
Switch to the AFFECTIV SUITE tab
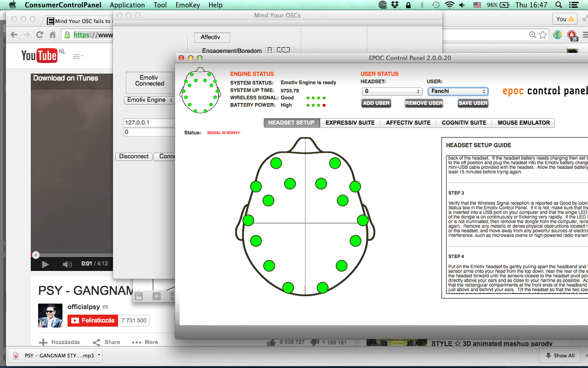[408, 123]
